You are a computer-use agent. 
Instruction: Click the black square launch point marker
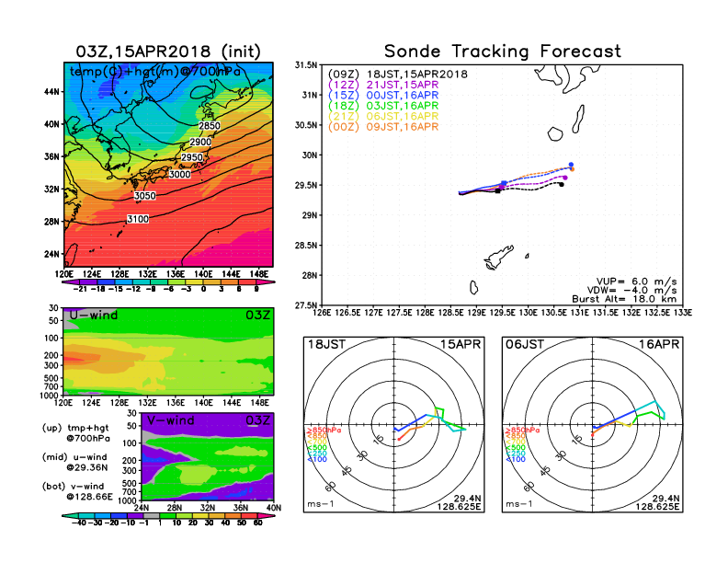[x=497, y=191]
